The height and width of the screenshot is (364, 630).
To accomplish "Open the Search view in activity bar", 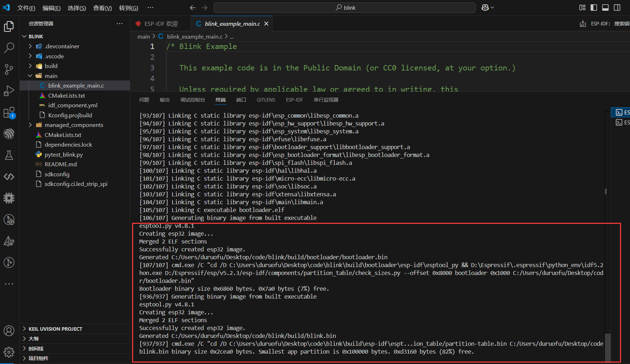I will tap(9, 48).
